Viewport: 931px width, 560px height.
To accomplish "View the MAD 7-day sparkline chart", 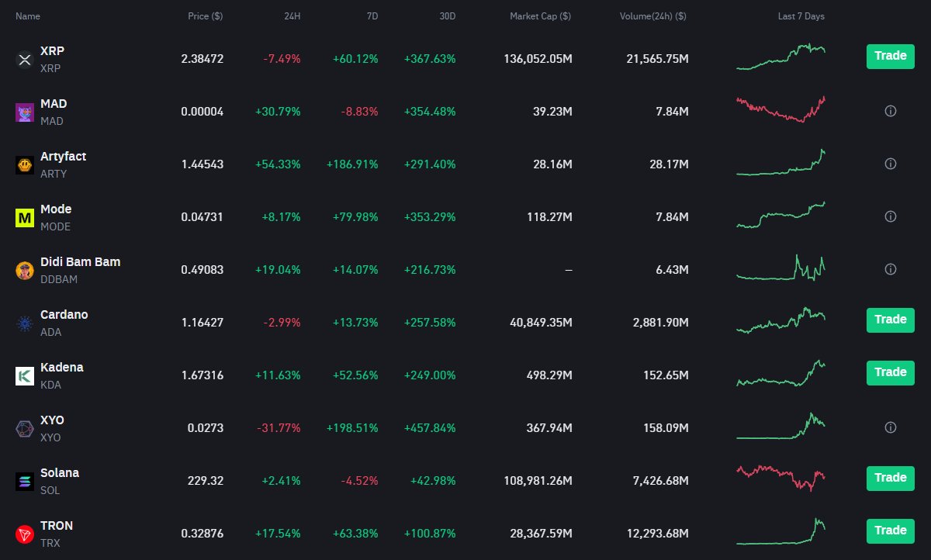I will pos(781,109).
